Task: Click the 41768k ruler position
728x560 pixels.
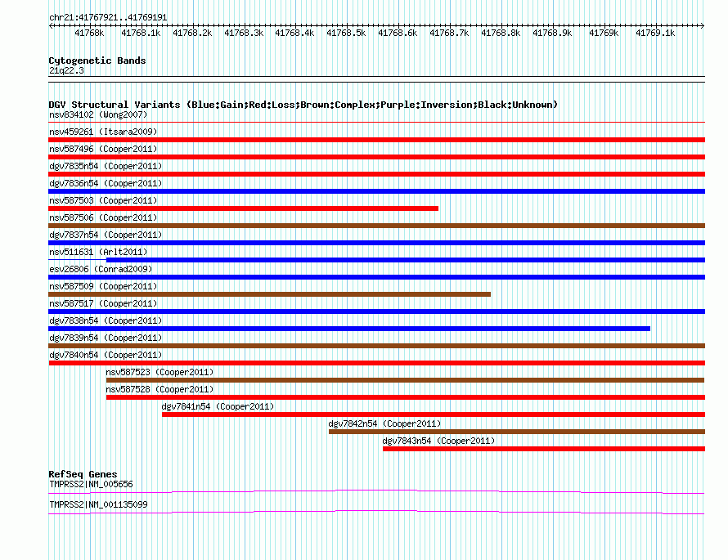Action: point(89,33)
